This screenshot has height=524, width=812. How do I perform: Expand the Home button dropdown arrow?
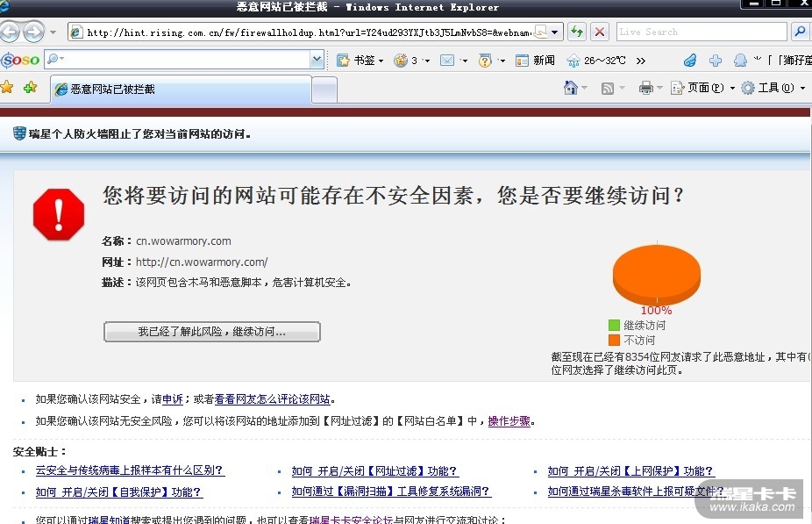coord(584,88)
